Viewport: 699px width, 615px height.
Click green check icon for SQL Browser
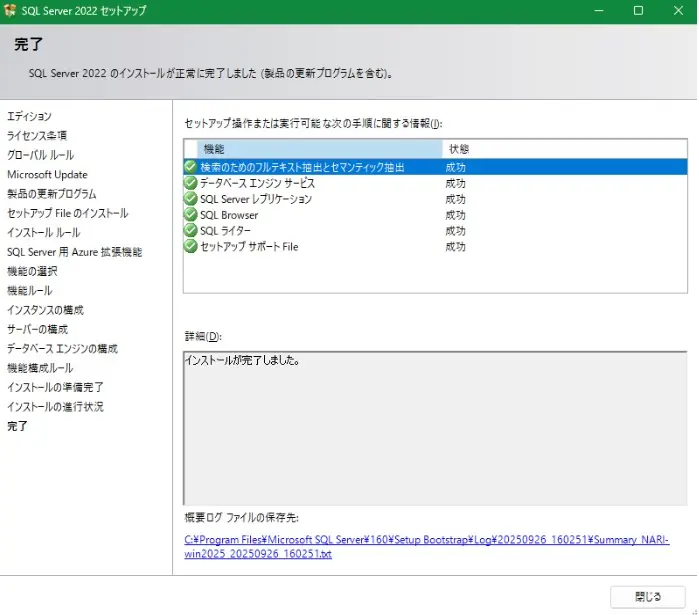coord(190,214)
